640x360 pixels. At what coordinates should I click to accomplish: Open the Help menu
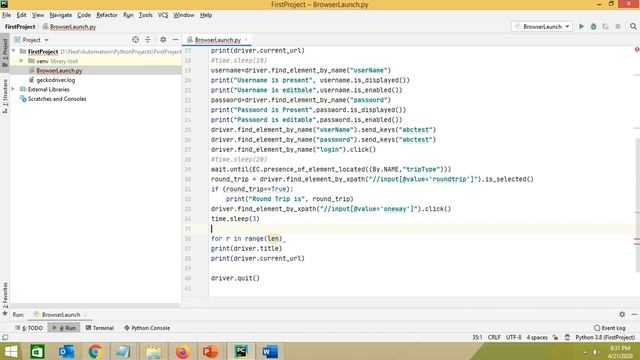[x=206, y=15]
